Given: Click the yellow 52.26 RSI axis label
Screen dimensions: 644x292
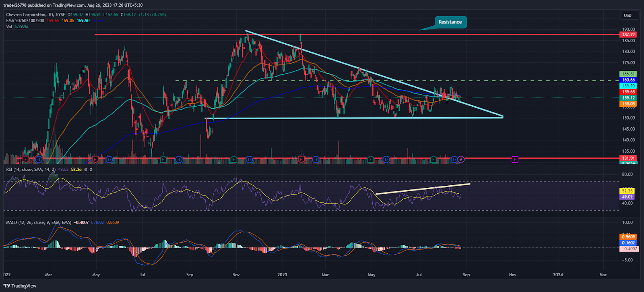Looking at the screenshot, I should click(x=627, y=191).
